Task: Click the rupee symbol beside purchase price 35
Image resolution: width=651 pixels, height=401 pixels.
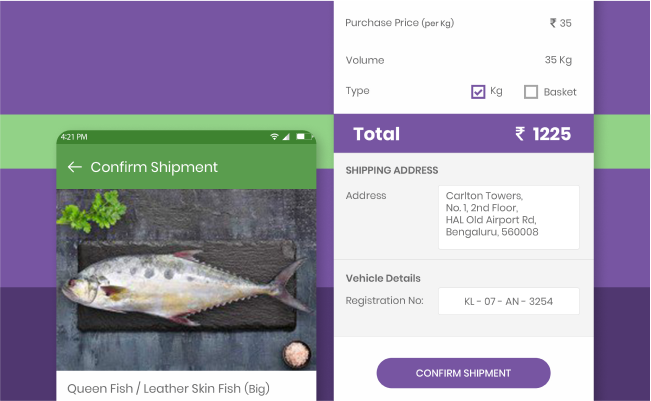Action: (553, 23)
